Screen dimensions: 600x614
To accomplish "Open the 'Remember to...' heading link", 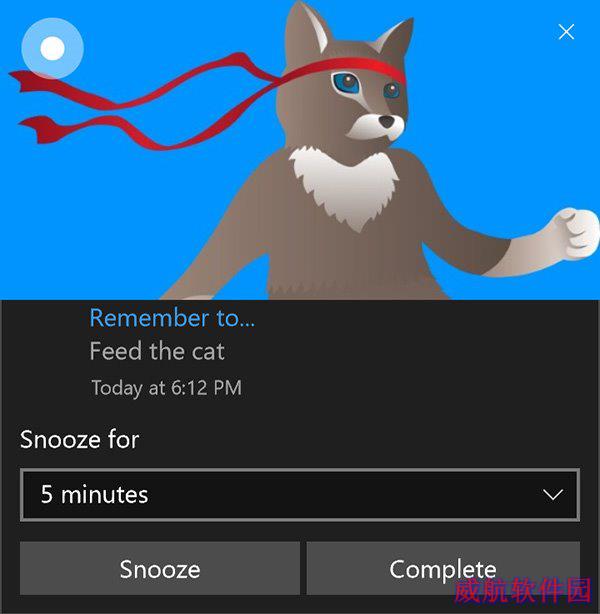I will coord(172,318).
